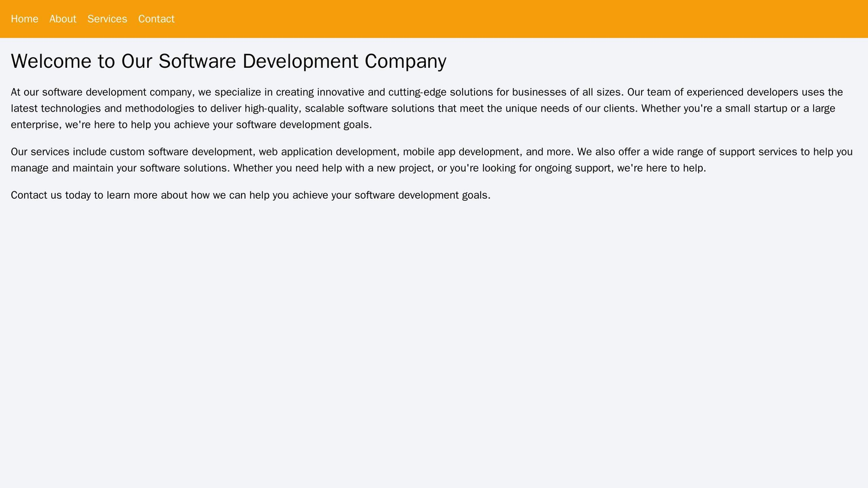This screenshot has width=868, height=488.
Task: Select 'Contact' in the menu bar
Action: 157,19
